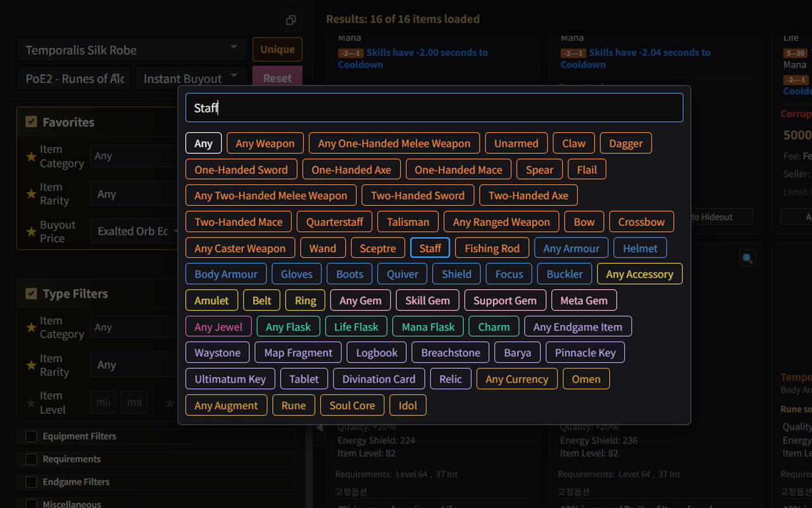Choose Two-Handed Axe

coord(528,196)
